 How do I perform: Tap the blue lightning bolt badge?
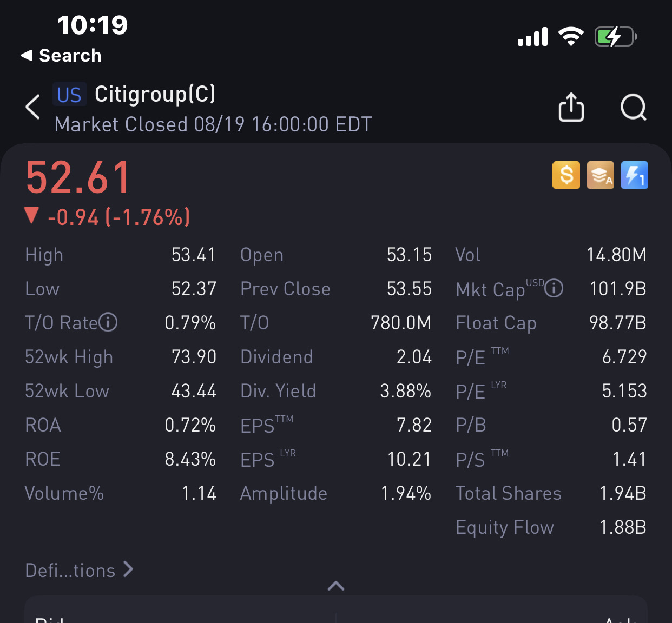[634, 175]
